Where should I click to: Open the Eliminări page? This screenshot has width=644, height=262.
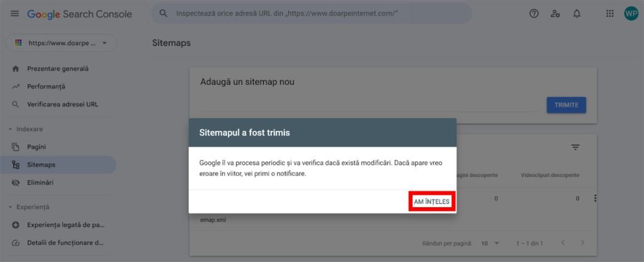pyautogui.click(x=40, y=183)
